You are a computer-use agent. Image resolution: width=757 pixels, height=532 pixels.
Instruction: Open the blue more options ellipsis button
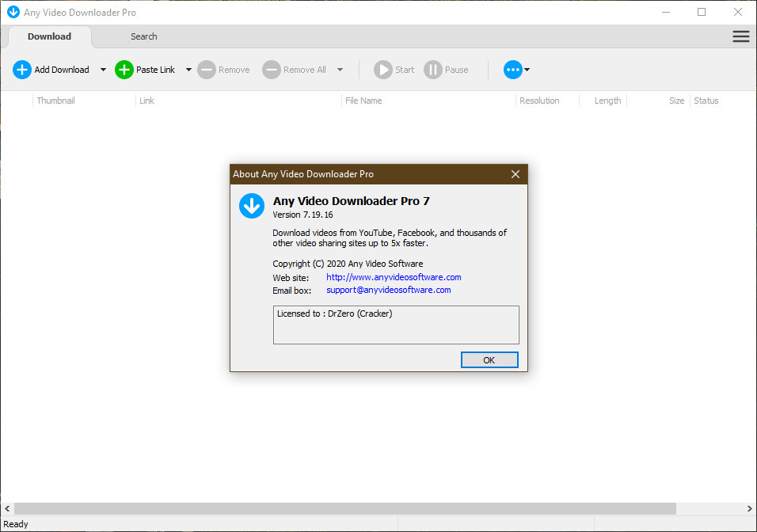coord(512,70)
